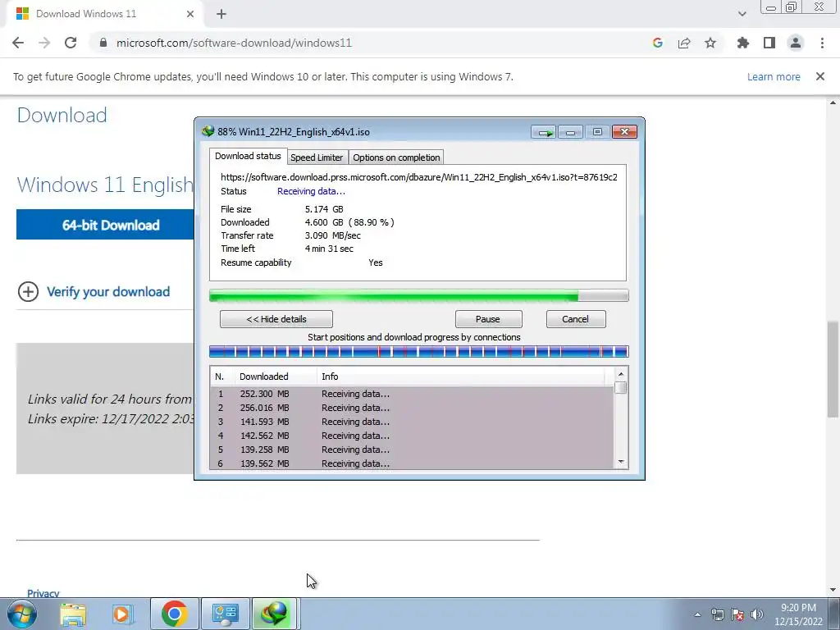Select connection row with 139.562 MB

click(412, 463)
